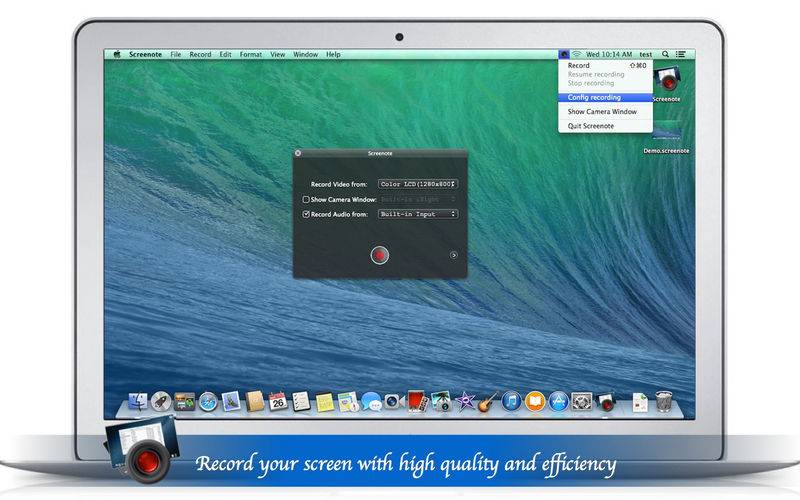Click the test user name in menu bar

646,54
